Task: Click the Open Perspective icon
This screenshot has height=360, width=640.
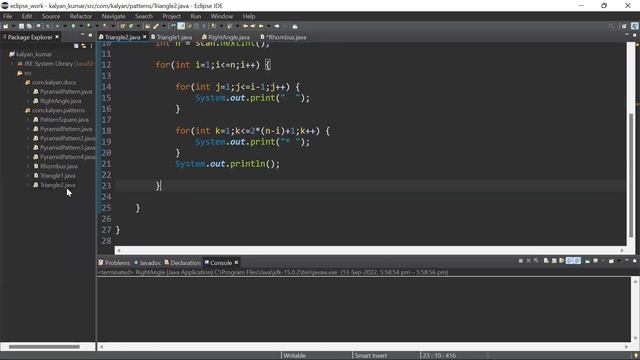Action: pyautogui.click(x=624, y=26)
